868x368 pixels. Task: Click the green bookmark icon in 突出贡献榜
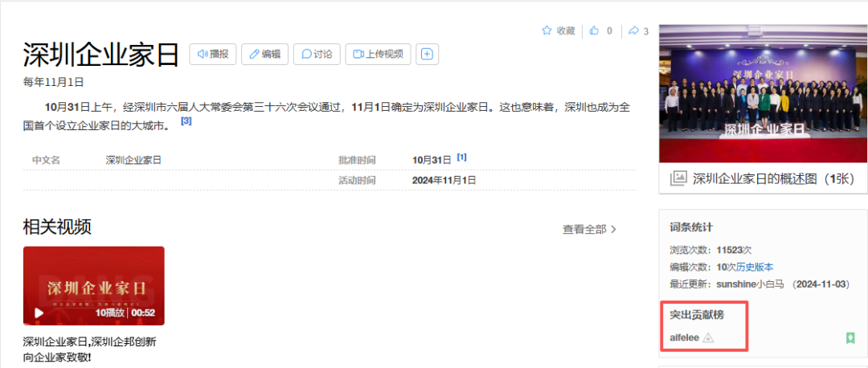pos(850,337)
